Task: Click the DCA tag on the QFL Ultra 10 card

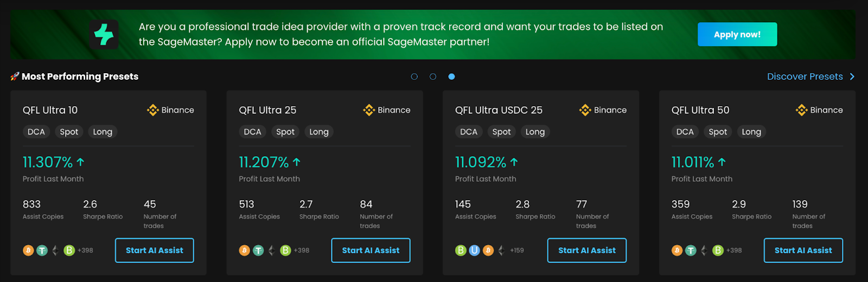Action: [x=36, y=132]
